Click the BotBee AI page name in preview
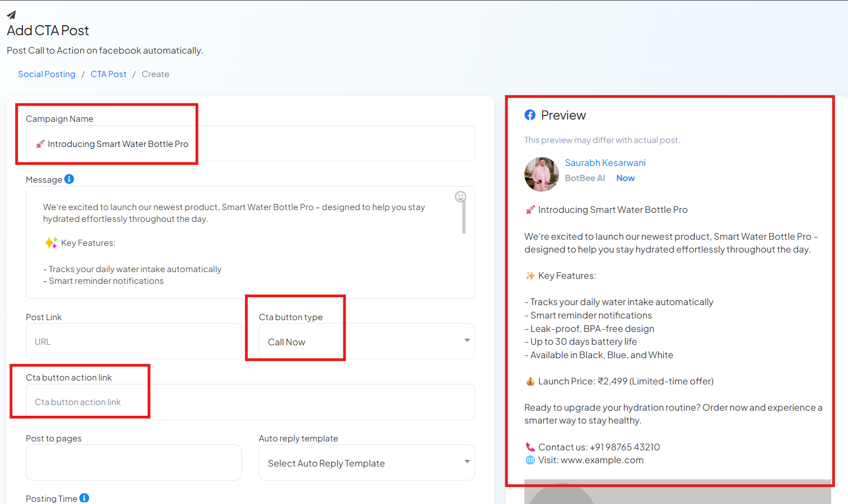This screenshot has width=848, height=504. [585, 178]
